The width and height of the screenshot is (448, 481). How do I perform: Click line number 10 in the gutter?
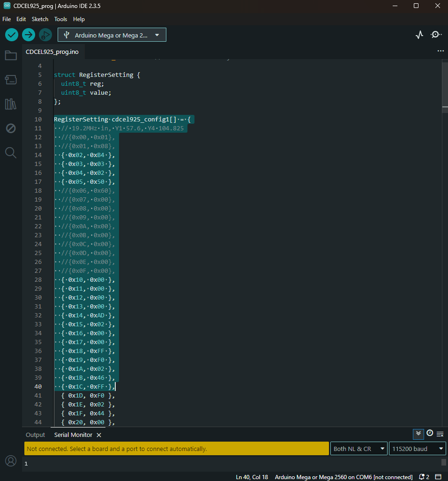pos(38,120)
